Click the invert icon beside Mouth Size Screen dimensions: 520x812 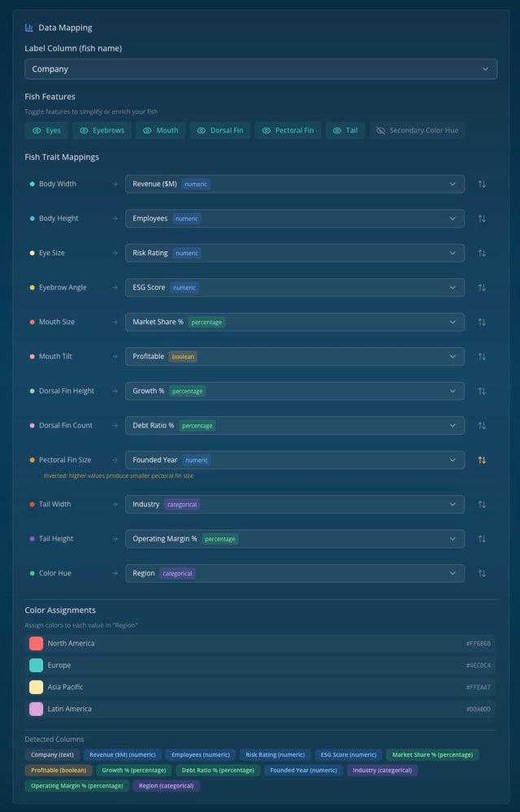point(482,323)
